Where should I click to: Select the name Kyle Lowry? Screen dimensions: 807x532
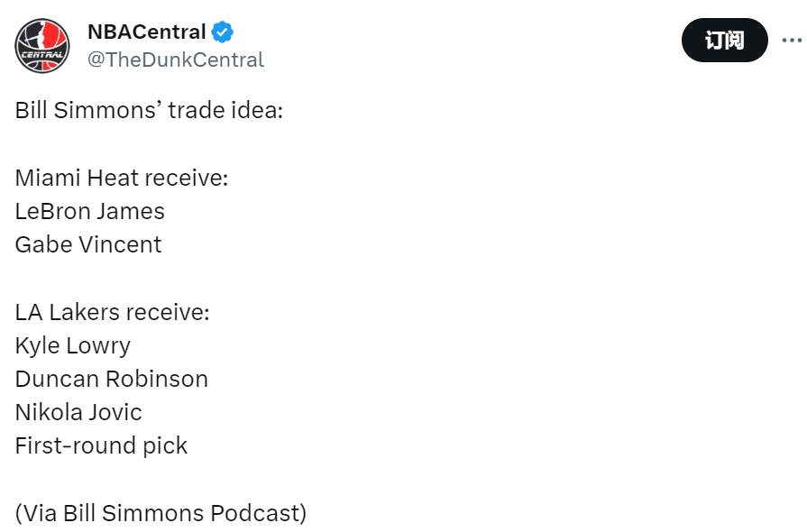[x=72, y=346]
